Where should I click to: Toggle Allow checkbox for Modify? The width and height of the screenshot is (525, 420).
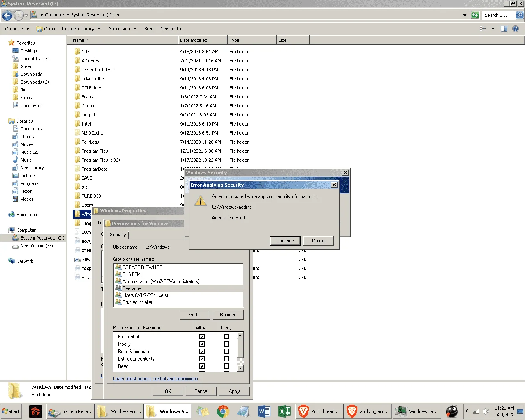tap(202, 344)
